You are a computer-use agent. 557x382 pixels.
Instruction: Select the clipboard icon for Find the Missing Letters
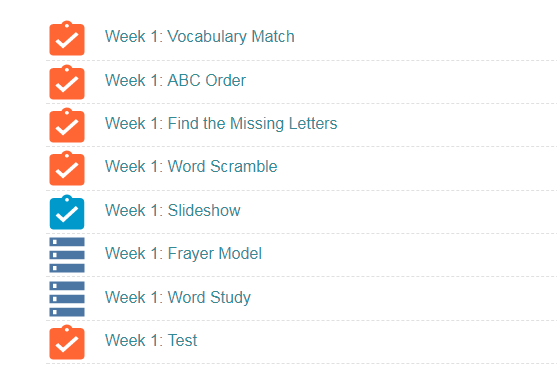click(x=67, y=125)
